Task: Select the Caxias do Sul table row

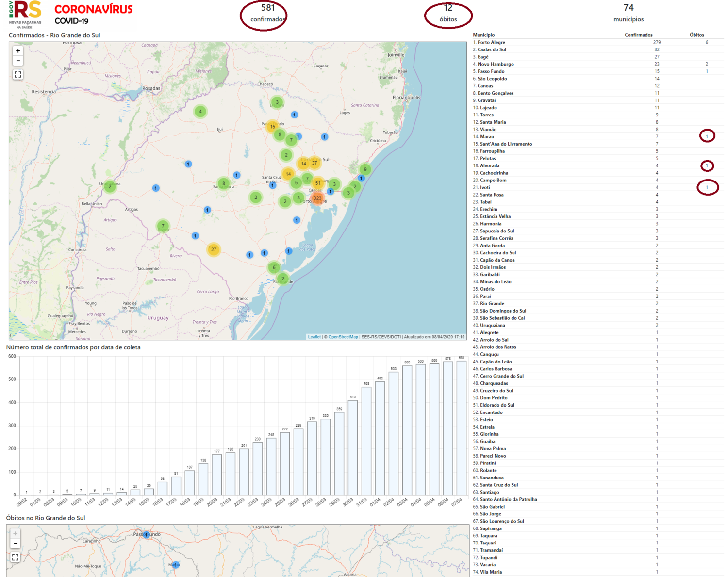Action: click(598, 49)
